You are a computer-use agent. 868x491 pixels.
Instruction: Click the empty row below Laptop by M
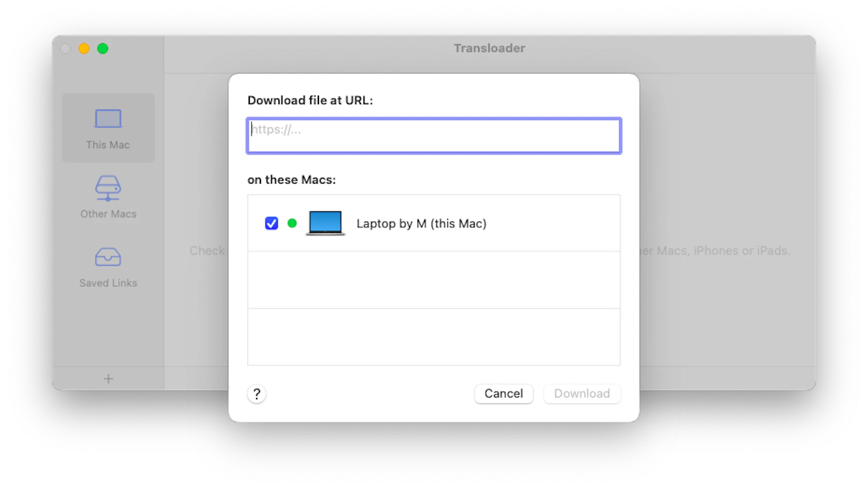(433, 279)
